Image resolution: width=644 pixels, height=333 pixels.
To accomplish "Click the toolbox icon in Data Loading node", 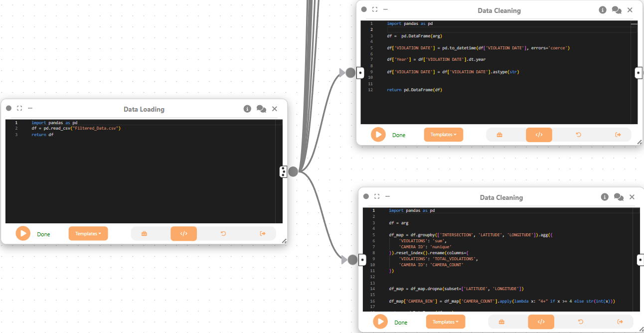I will pyautogui.click(x=144, y=233).
